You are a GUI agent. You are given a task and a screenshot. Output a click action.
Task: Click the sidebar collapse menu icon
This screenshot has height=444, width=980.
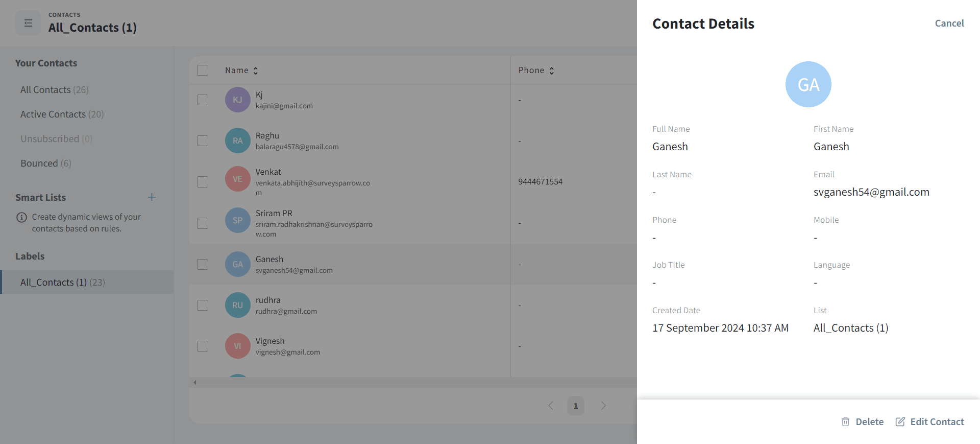pyautogui.click(x=28, y=23)
